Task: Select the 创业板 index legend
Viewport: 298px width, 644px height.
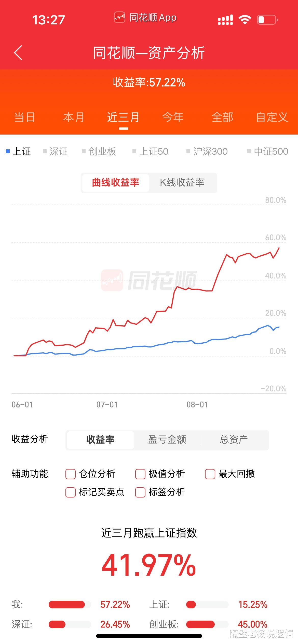Action: 99,151
